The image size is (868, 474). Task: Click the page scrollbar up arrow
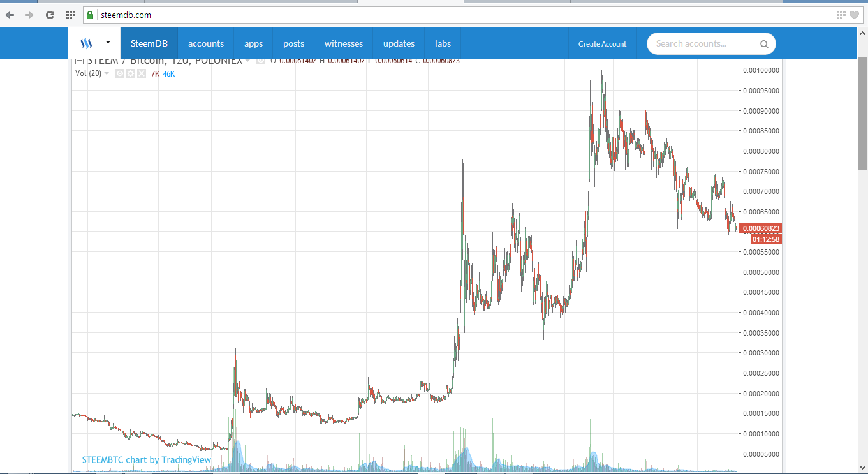click(863, 33)
